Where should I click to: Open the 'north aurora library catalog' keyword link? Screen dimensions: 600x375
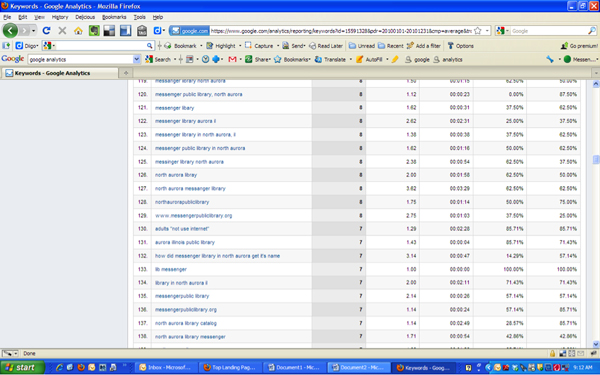click(x=186, y=323)
